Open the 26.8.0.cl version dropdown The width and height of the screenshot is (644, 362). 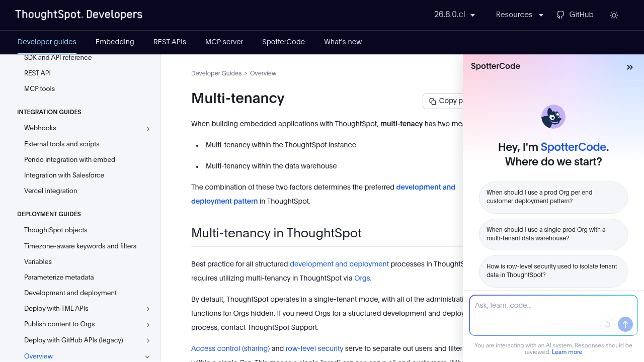click(x=455, y=15)
